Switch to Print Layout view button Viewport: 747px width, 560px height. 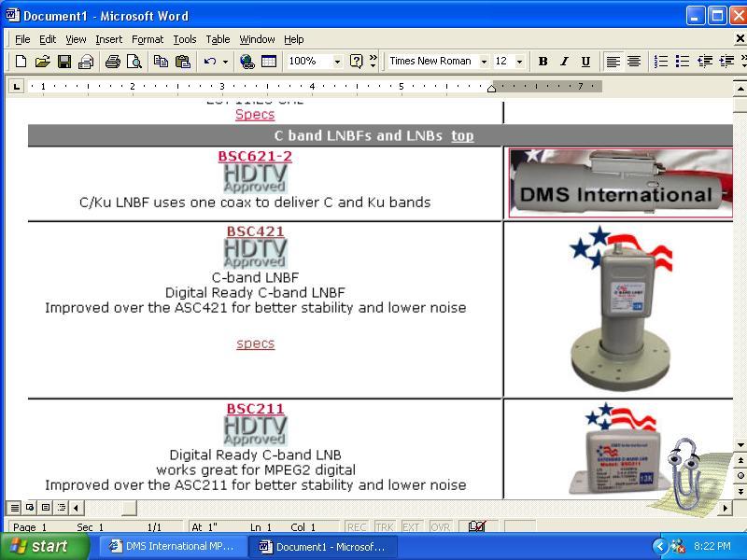tap(46, 508)
